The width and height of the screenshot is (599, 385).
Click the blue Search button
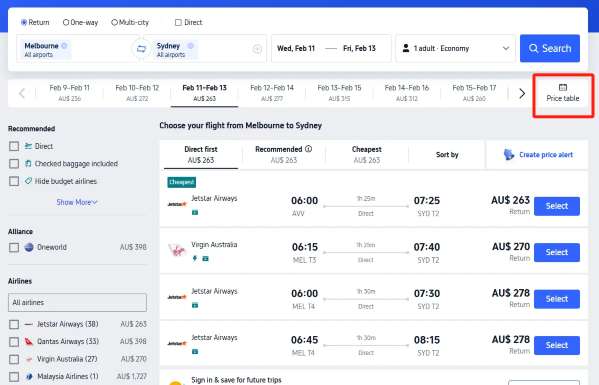(550, 49)
